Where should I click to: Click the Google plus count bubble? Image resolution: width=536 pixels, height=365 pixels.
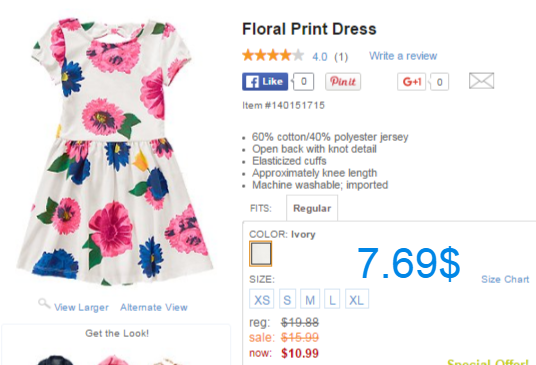pos(439,82)
